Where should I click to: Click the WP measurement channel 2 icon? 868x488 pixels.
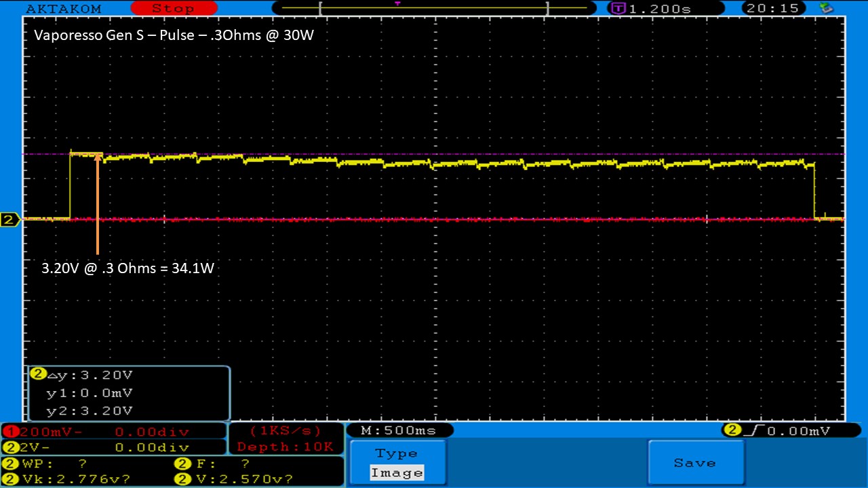coord(11,464)
